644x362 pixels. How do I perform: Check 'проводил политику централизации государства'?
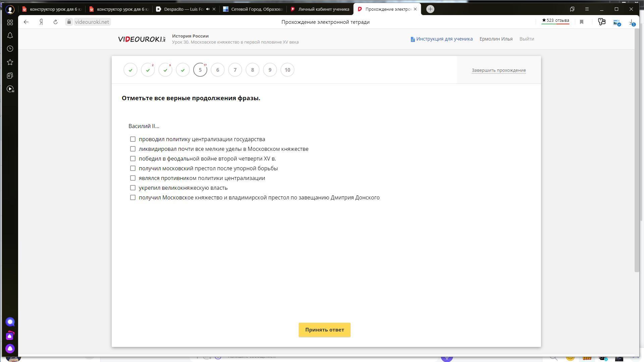click(133, 139)
